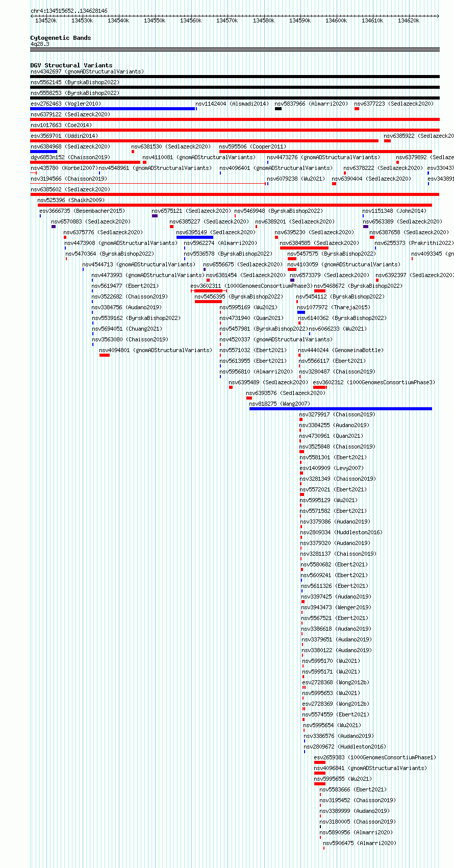Open the nsv6393576 (Sedlazeck2020) label
Image resolution: width=454 pixels, height=868 pixels.
(x=286, y=393)
